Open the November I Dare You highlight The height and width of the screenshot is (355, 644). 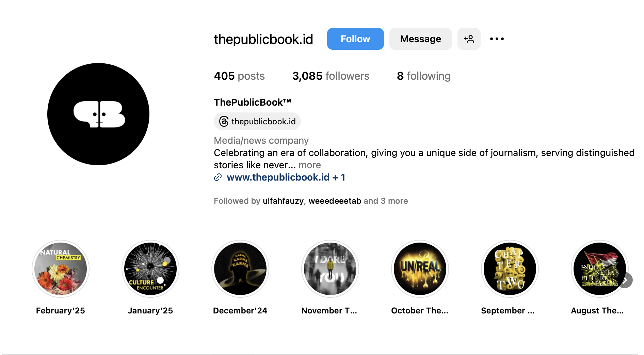click(330, 269)
